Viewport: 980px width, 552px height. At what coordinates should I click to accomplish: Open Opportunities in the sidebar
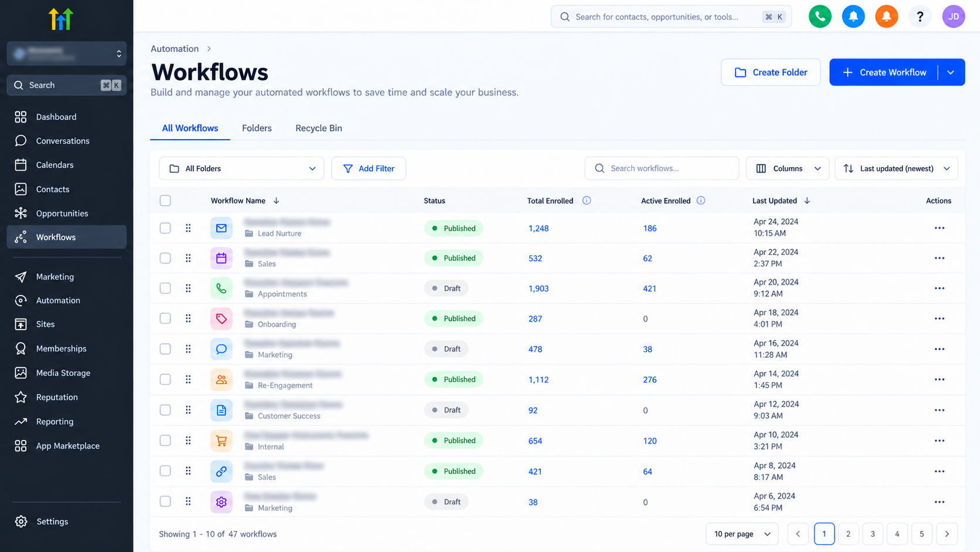click(x=67, y=214)
